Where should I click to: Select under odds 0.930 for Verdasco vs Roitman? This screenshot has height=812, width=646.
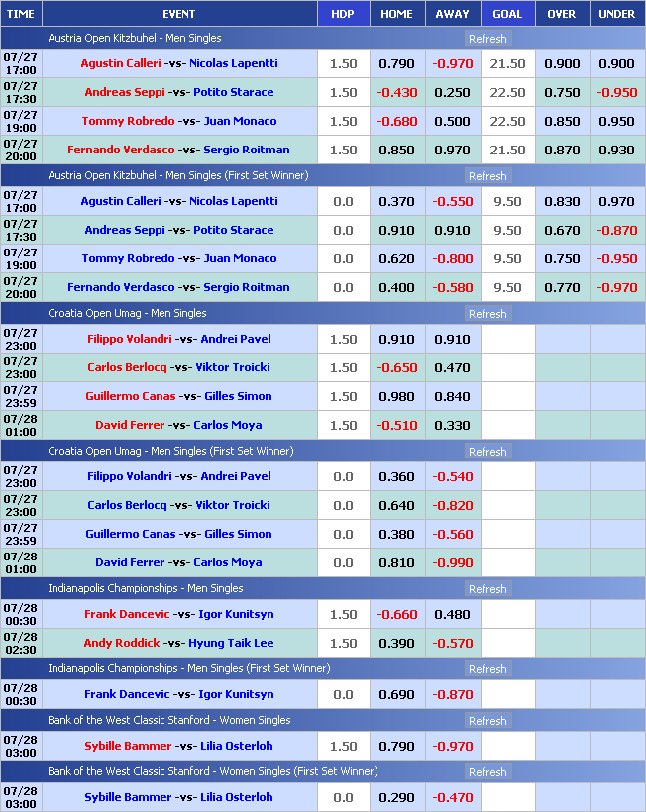(x=616, y=151)
